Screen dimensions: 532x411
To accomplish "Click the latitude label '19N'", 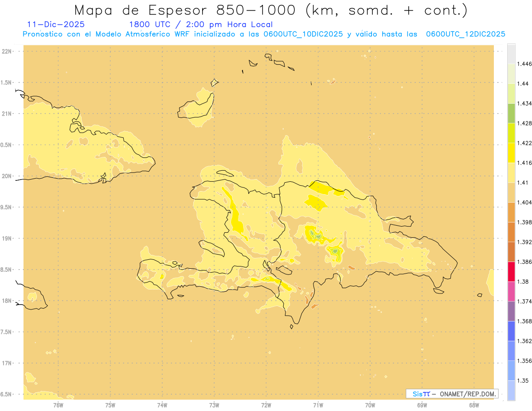I will [x=7, y=239].
